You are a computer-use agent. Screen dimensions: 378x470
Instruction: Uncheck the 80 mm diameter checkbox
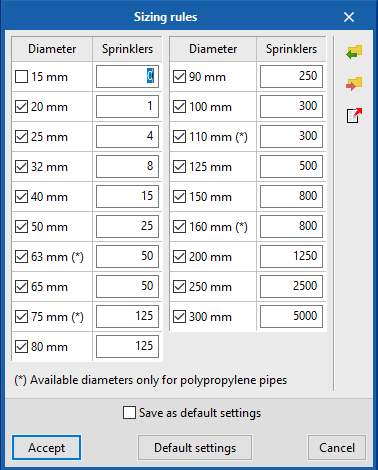(x=21, y=347)
